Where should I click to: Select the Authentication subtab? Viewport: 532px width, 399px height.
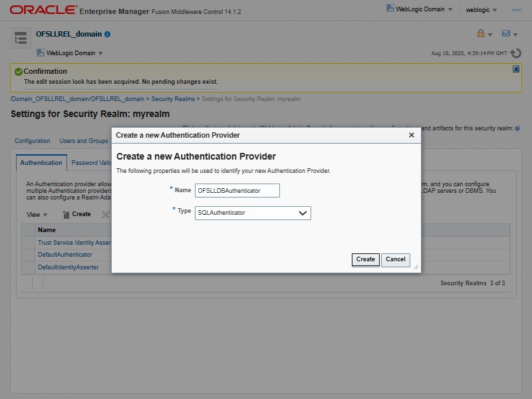[x=41, y=163]
